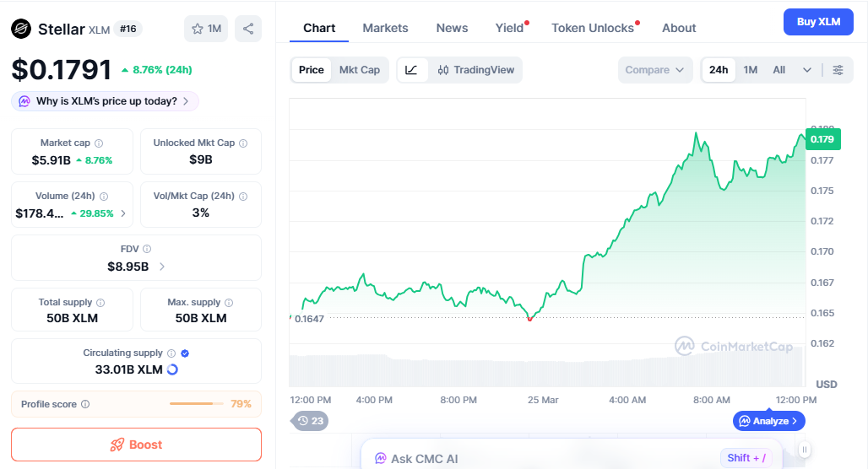The width and height of the screenshot is (868, 469).
Task: Click the pause icon beside Ask CMC AI
Action: [x=805, y=449]
